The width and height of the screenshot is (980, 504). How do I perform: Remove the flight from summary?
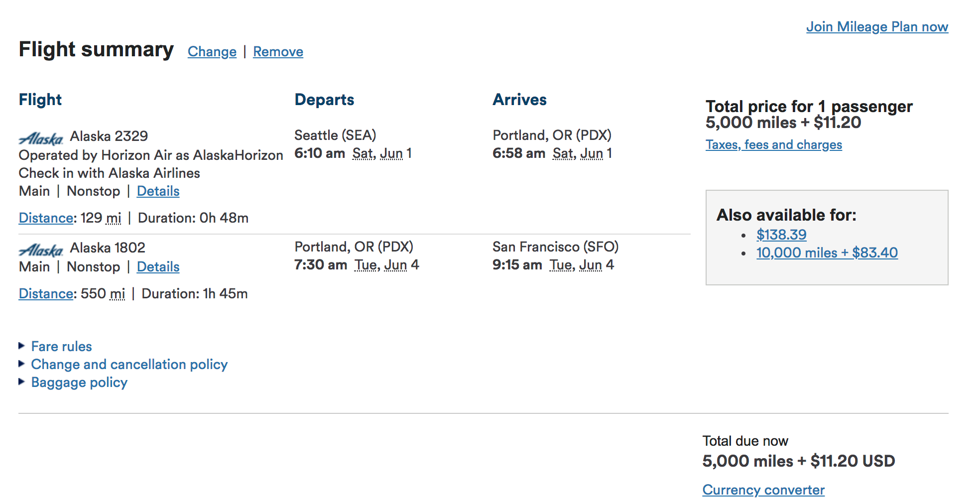coord(278,52)
